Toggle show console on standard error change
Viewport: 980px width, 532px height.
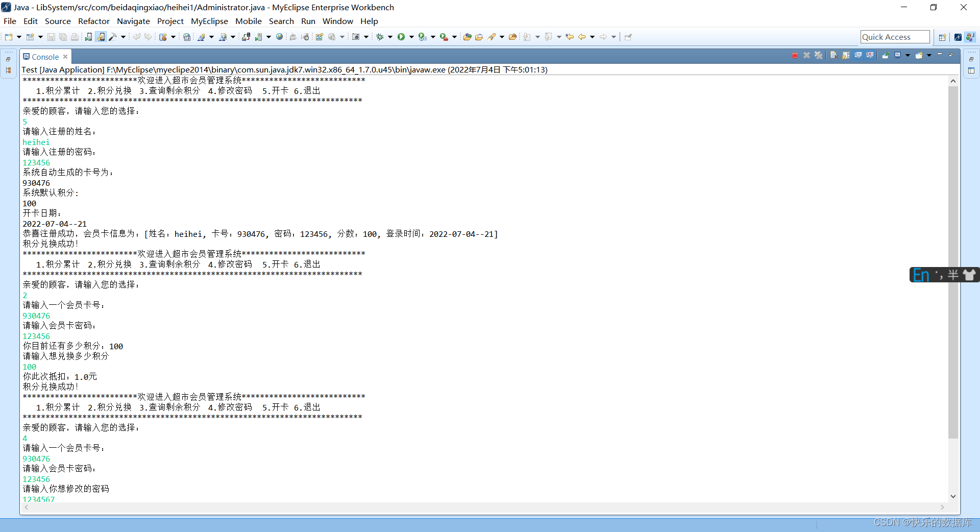pyautogui.click(x=870, y=55)
